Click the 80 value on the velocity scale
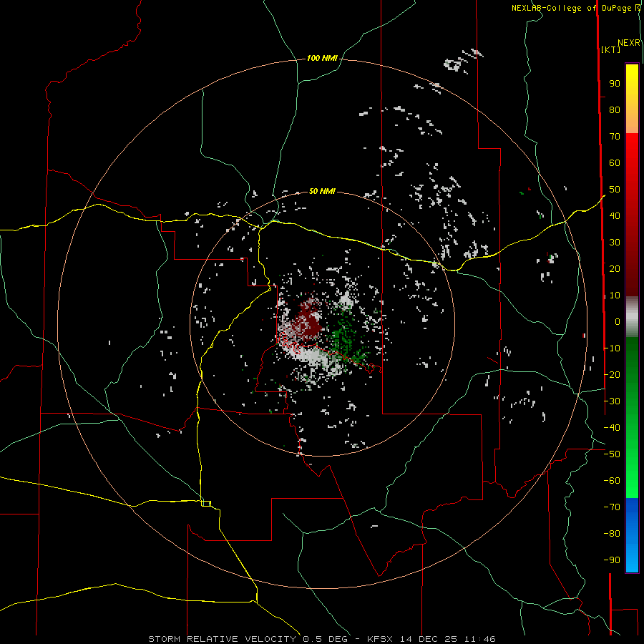644x644 pixels. [x=615, y=110]
